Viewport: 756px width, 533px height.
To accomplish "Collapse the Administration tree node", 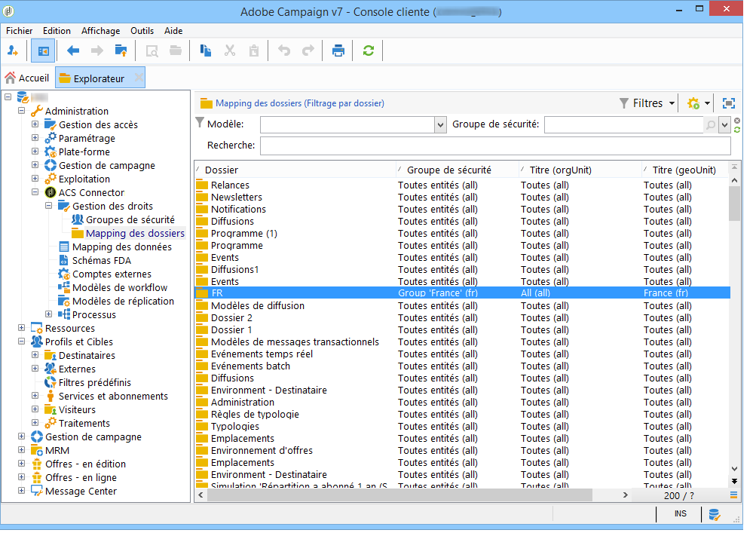I will [x=22, y=111].
